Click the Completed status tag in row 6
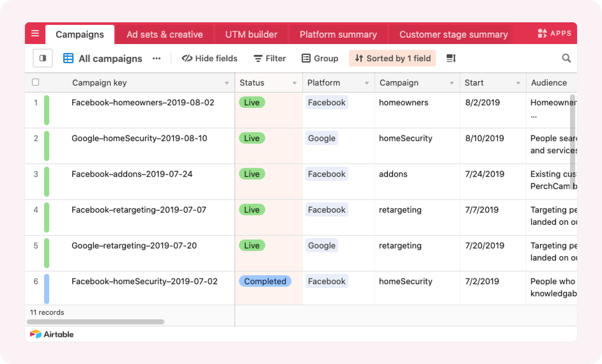 [265, 281]
